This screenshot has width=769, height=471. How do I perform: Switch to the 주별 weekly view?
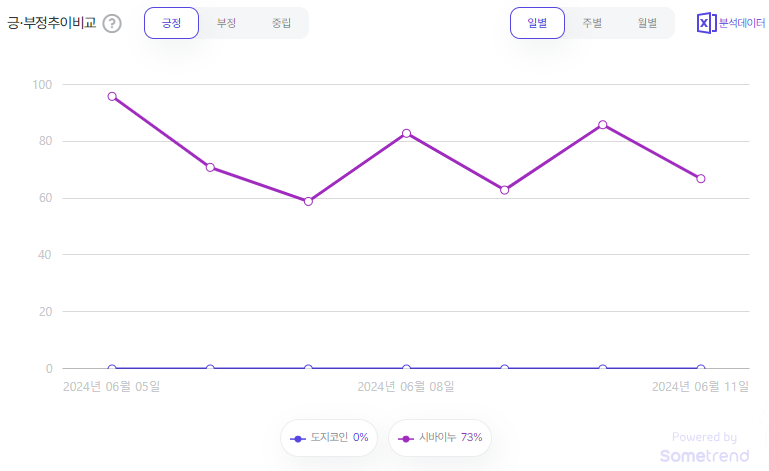tap(592, 23)
